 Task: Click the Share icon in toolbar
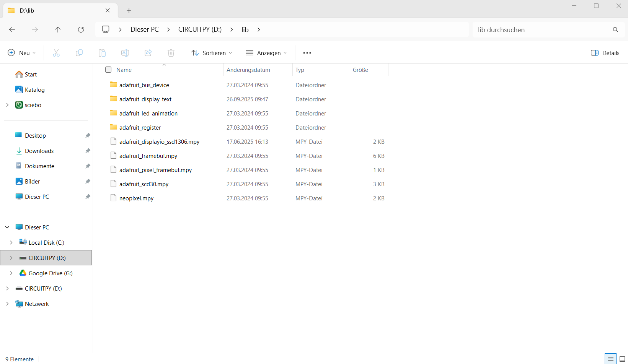(148, 53)
